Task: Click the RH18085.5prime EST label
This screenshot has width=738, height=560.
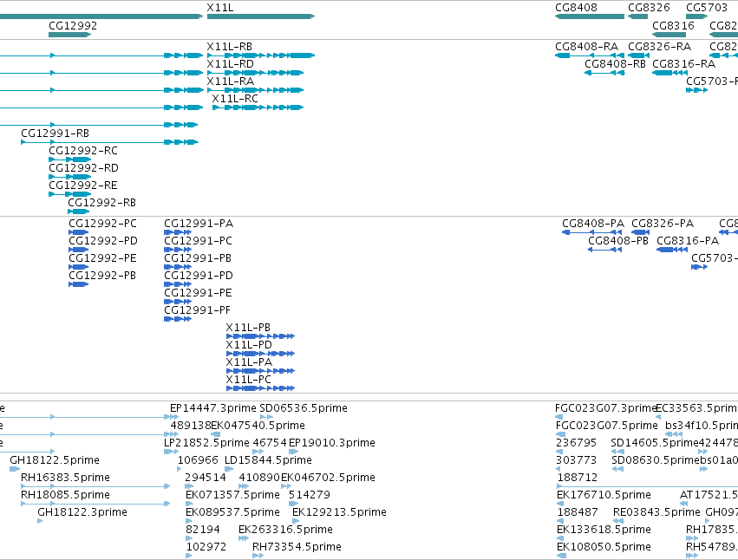Action: (x=65, y=495)
